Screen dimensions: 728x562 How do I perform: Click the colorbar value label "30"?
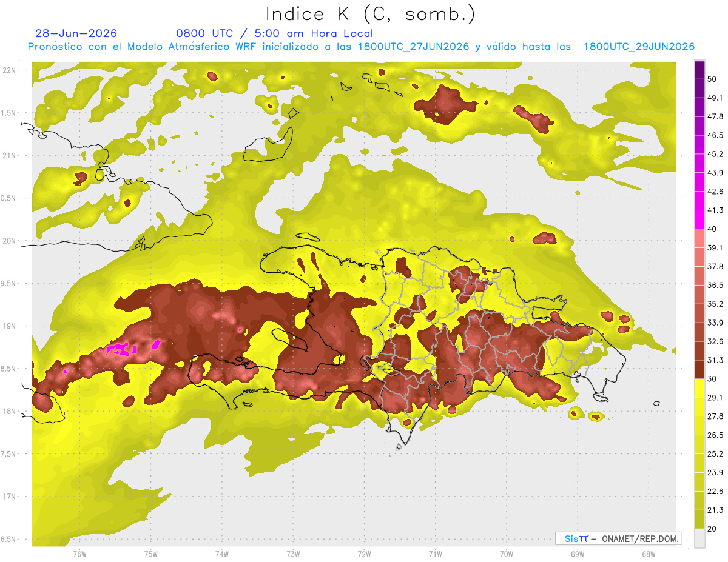712,379
